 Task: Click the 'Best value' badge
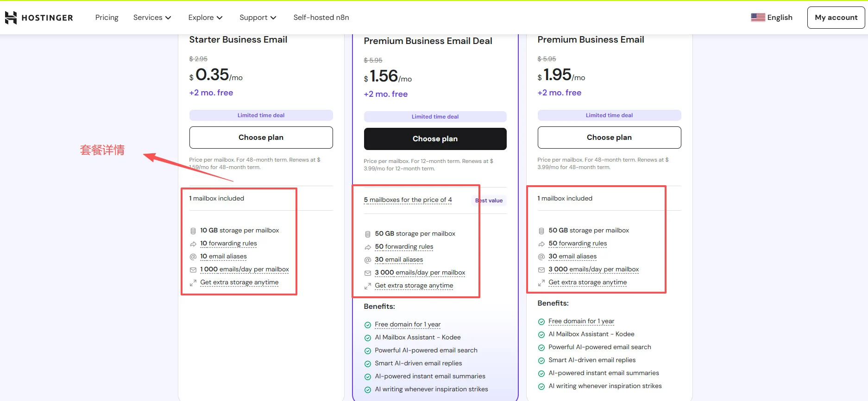click(x=489, y=200)
